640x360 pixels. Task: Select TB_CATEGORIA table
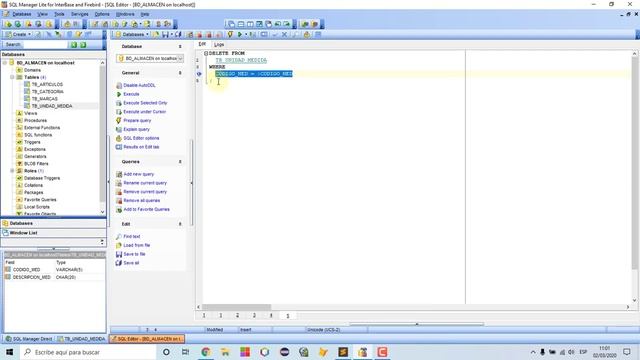point(47,91)
